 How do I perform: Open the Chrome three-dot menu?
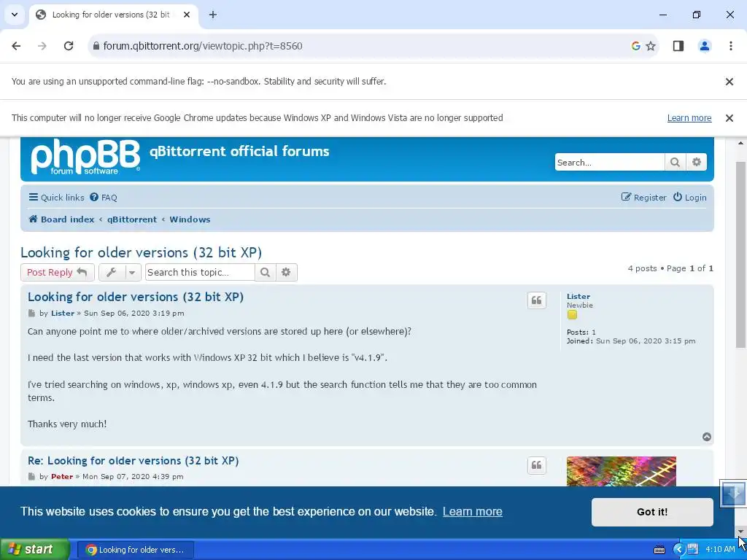(x=731, y=46)
